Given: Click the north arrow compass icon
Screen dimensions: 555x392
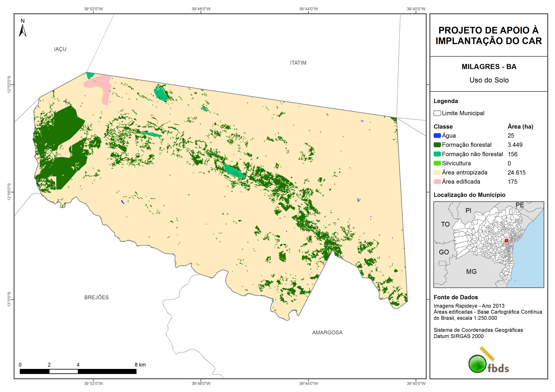Looking at the screenshot, I should point(22,31).
